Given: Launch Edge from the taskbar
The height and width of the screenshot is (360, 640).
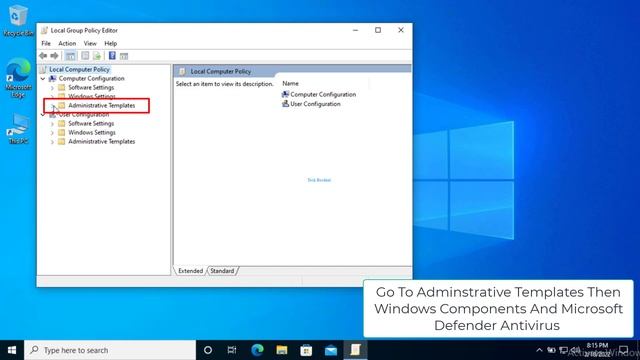Looking at the screenshot, I should pos(257,350).
